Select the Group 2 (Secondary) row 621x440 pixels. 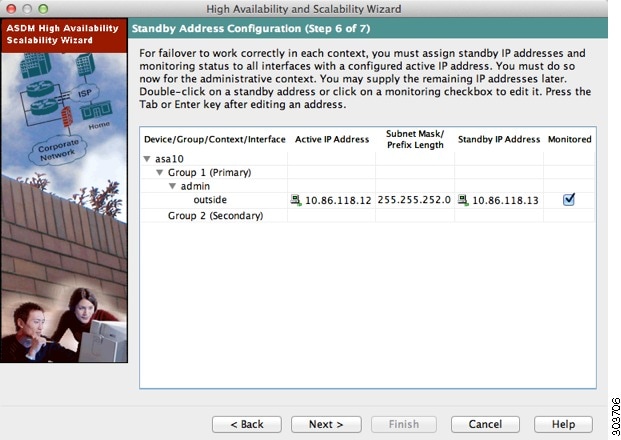coord(368,215)
